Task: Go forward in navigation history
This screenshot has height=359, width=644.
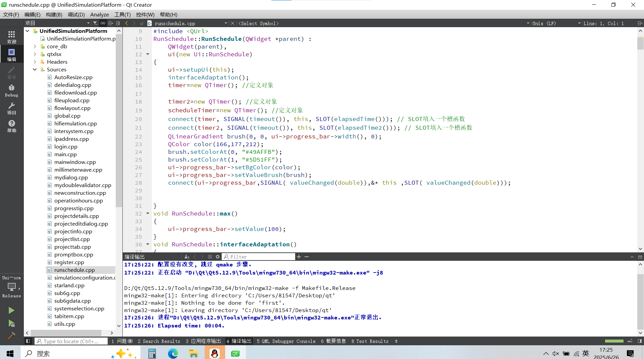Action: 134,23
